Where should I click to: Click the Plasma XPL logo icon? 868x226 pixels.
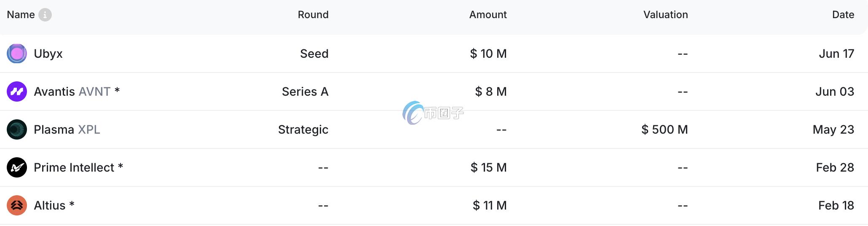coord(17,129)
